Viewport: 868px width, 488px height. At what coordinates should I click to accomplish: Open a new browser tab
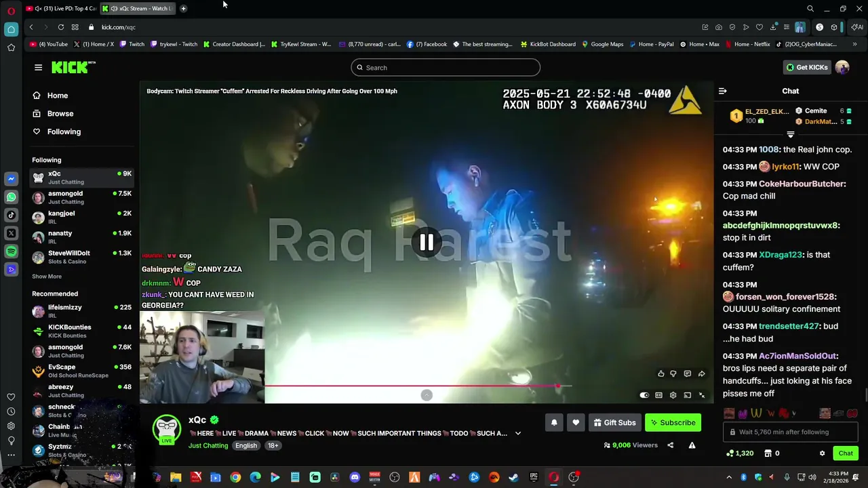click(x=183, y=8)
